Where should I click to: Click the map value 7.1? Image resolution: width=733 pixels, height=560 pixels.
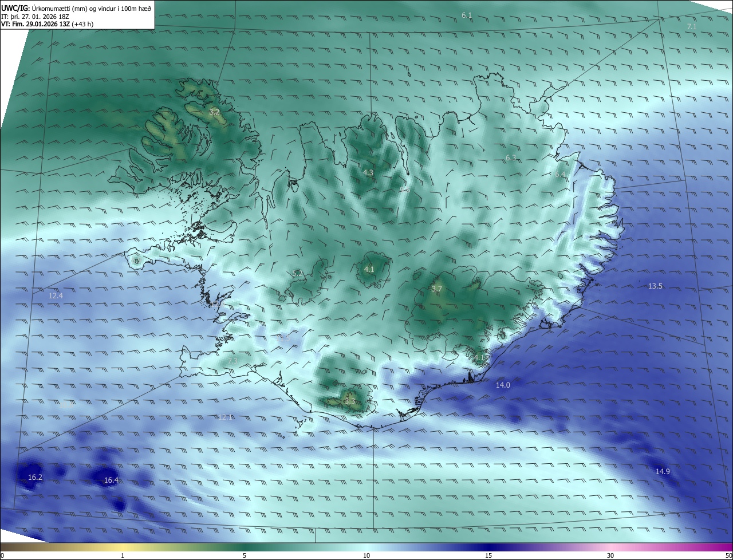click(x=692, y=27)
